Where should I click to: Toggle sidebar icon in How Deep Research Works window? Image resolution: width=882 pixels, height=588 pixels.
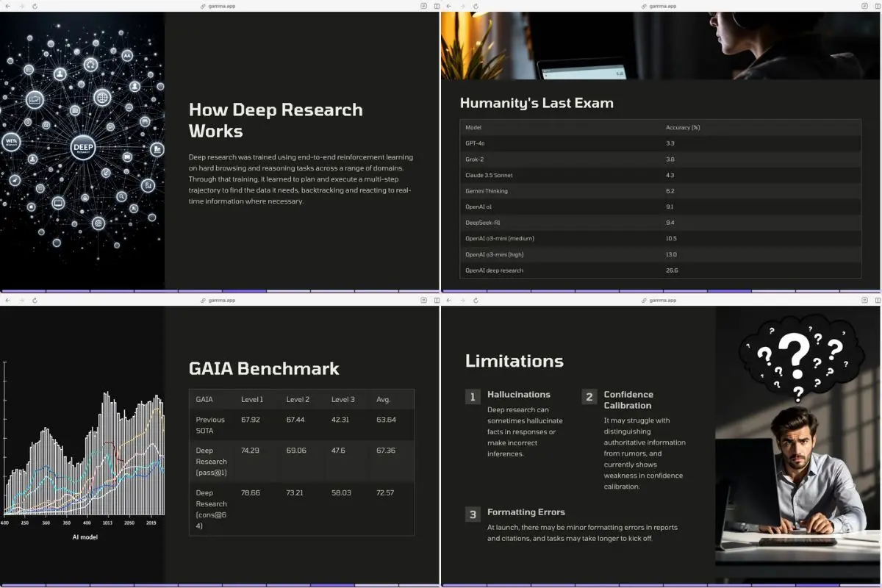pyautogui.click(x=437, y=6)
